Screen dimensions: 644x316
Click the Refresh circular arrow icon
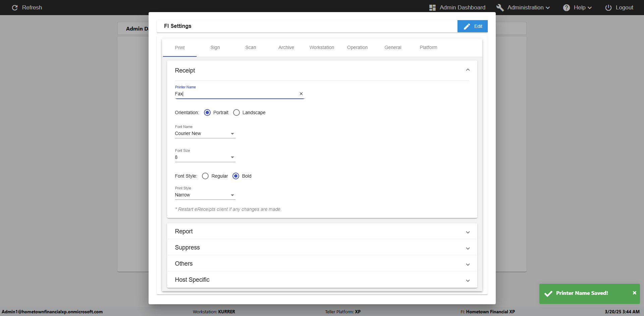[15, 7]
